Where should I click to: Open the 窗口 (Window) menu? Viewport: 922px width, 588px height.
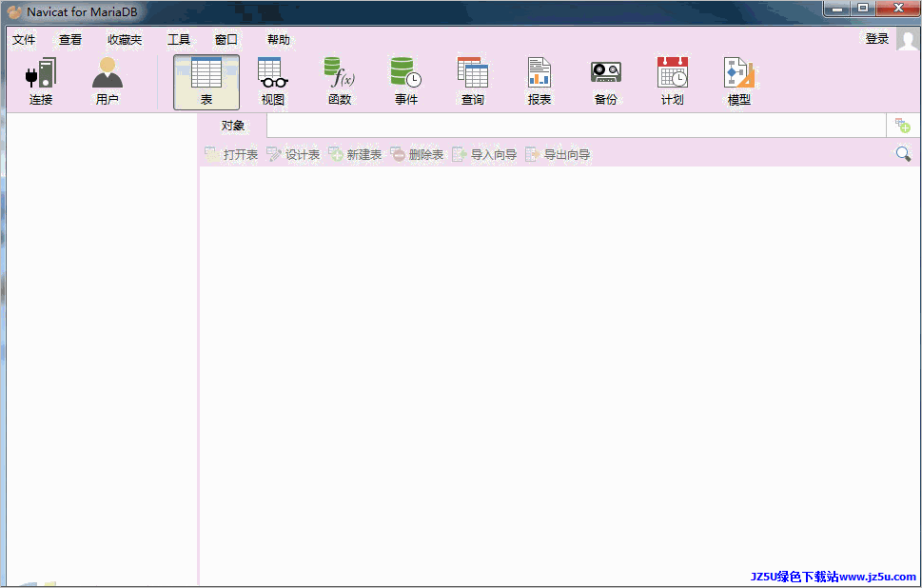click(226, 39)
